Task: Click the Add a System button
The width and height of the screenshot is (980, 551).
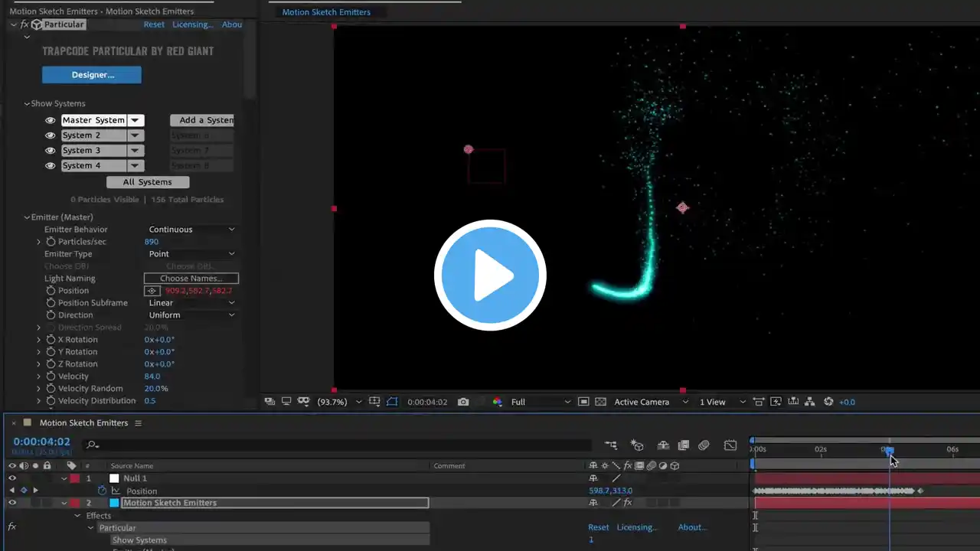Action: 202,120
